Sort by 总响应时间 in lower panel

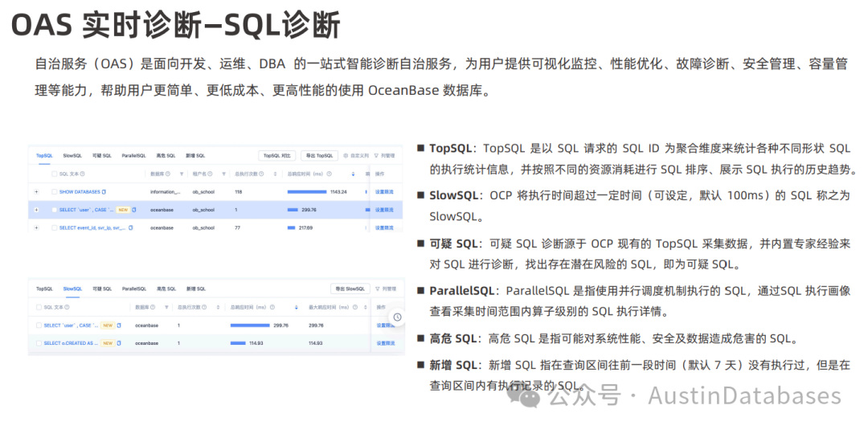click(296, 307)
